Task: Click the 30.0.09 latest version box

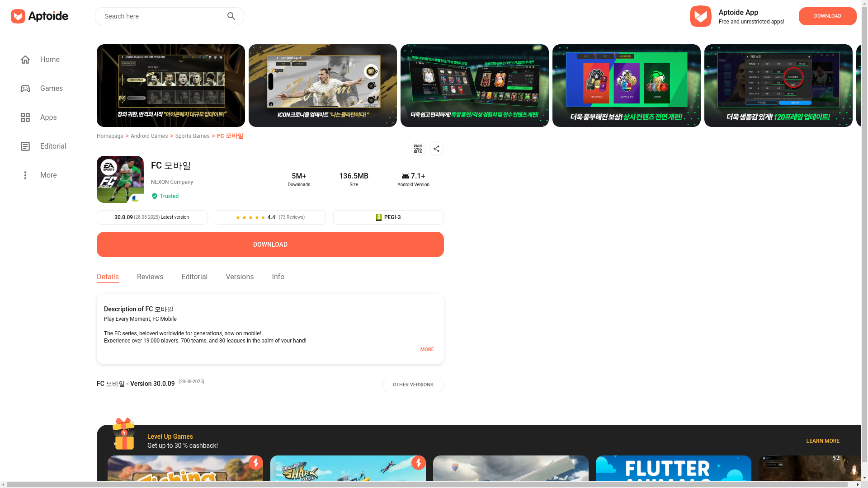Action: point(152,217)
